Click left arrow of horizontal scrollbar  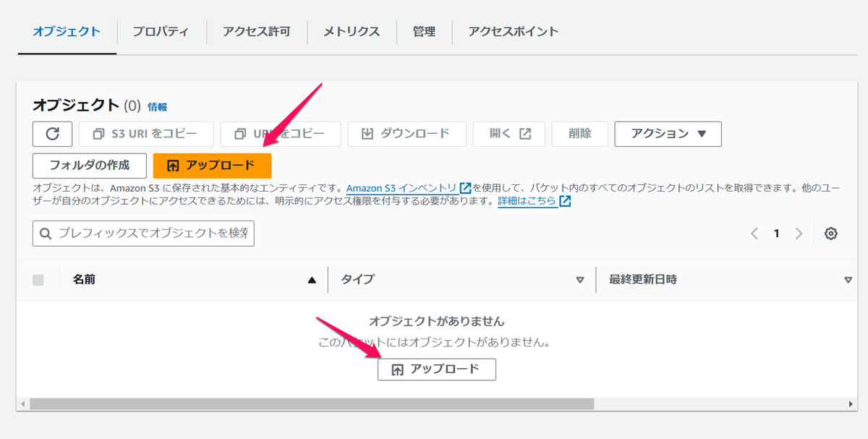pyautogui.click(x=22, y=404)
